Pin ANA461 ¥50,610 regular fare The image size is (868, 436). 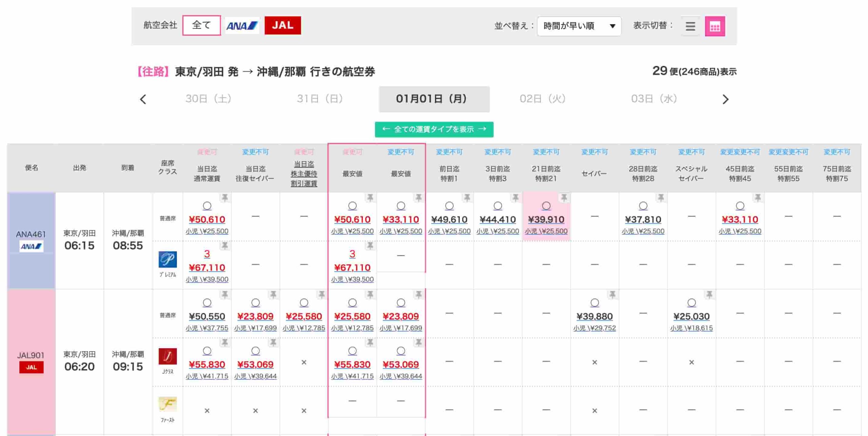(224, 198)
